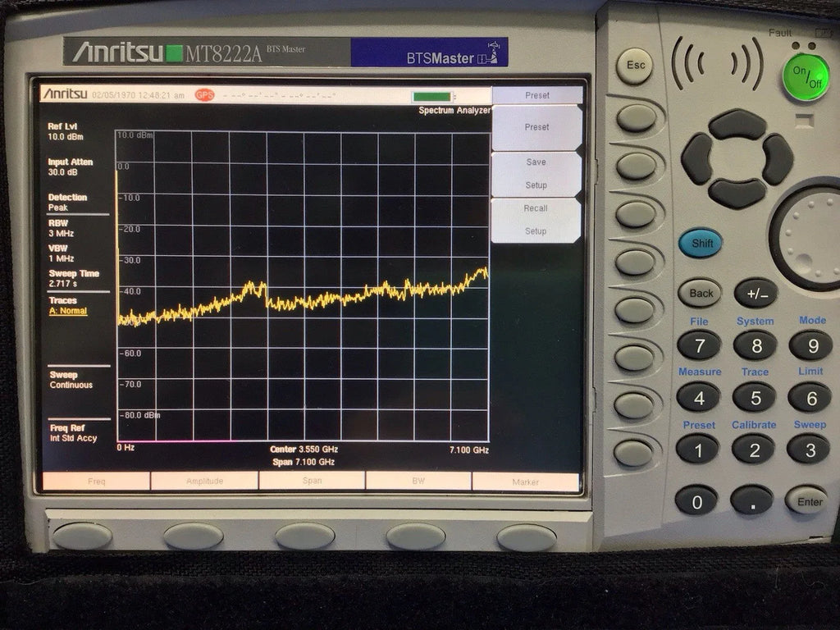Click the A: Normal trace label
The image size is (840, 630).
pyautogui.click(x=68, y=311)
